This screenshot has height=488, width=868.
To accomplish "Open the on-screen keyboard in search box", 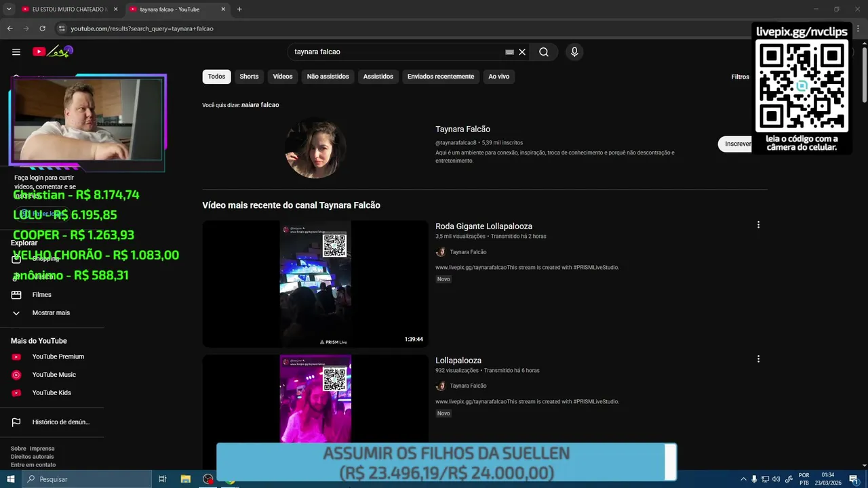I will (x=509, y=52).
